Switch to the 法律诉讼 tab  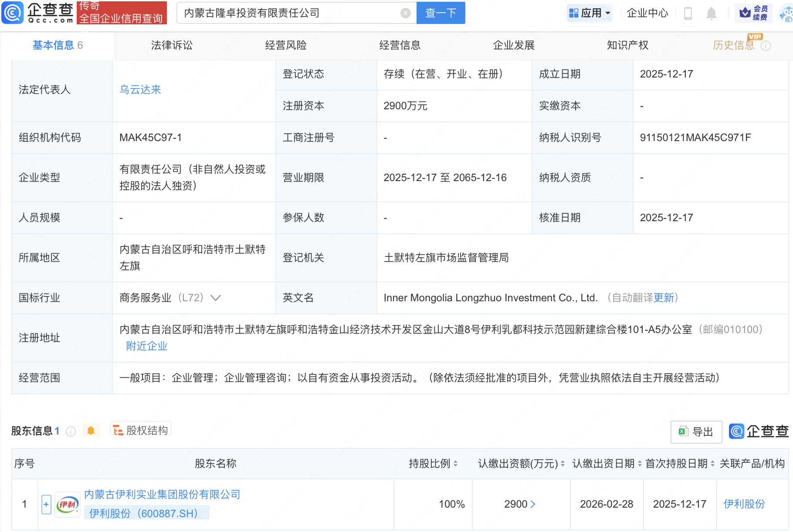pos(172,45)
